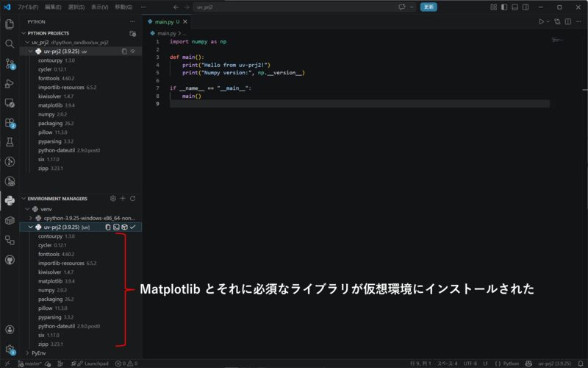Screen dimensions: 588x368
Task: Click the Copilot status icon near Python
Action: coord(528,364)
